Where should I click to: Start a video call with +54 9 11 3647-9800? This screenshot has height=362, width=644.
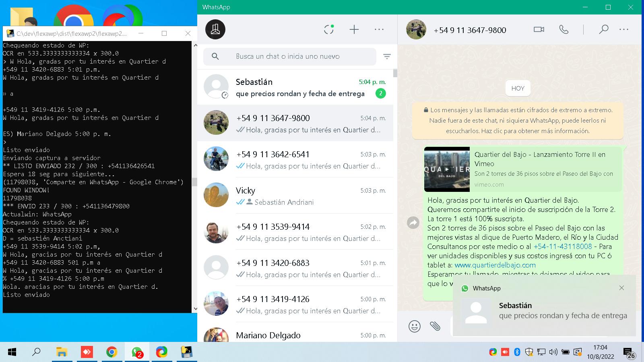(539, 29)
